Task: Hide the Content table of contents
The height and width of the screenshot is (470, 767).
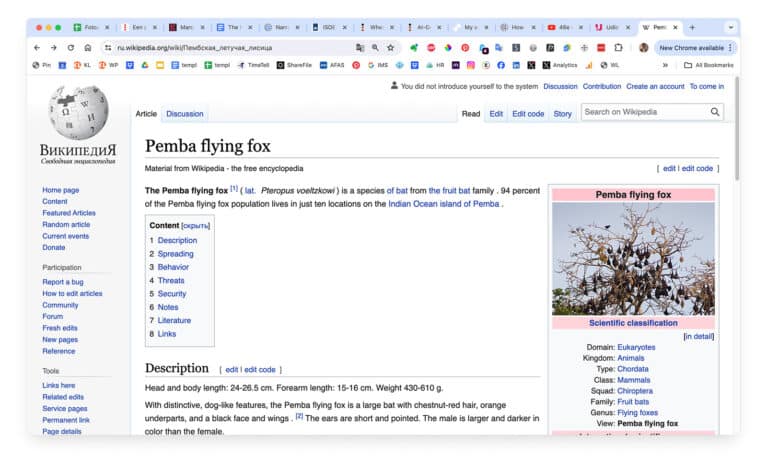Action: point(196,226)
